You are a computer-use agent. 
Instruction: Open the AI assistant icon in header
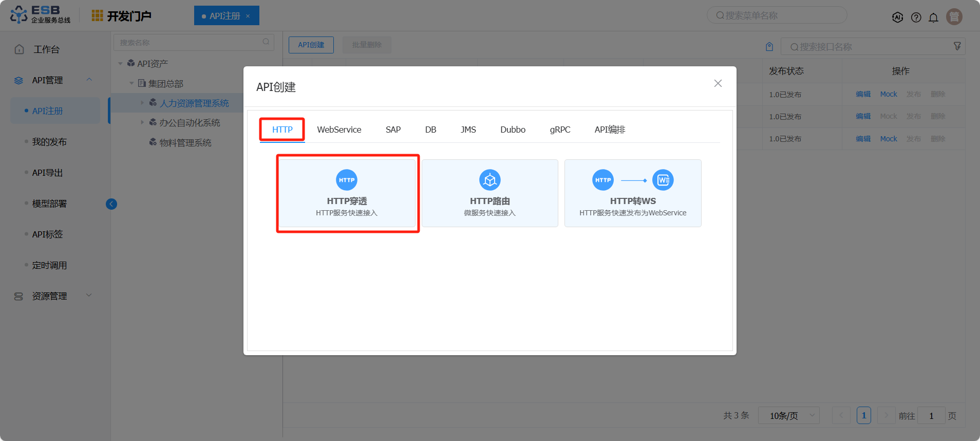click(897, 17)
